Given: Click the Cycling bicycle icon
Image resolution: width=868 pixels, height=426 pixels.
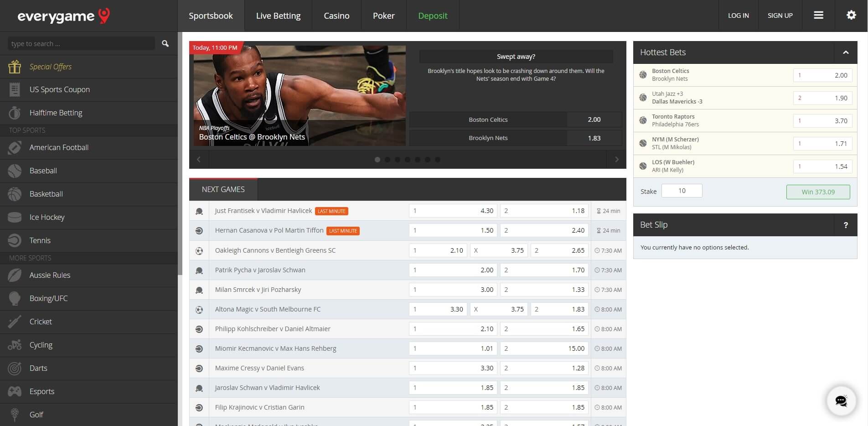Looking at the screenshot, I should tap(15, 345).
